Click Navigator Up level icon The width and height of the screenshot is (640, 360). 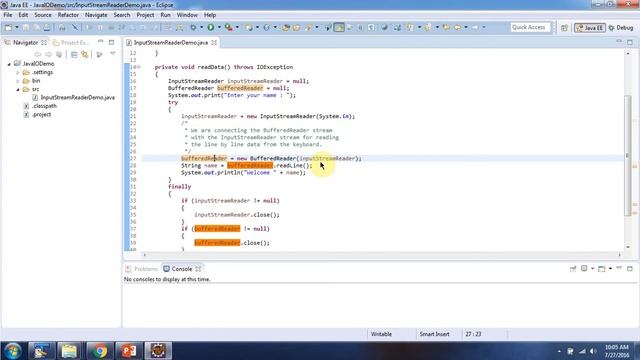(60, 54)
